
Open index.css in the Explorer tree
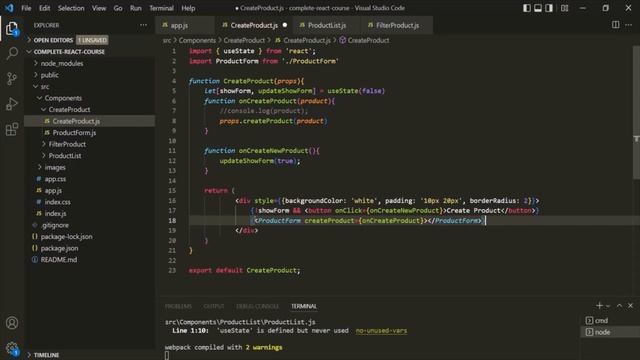(x=90, y=202)
